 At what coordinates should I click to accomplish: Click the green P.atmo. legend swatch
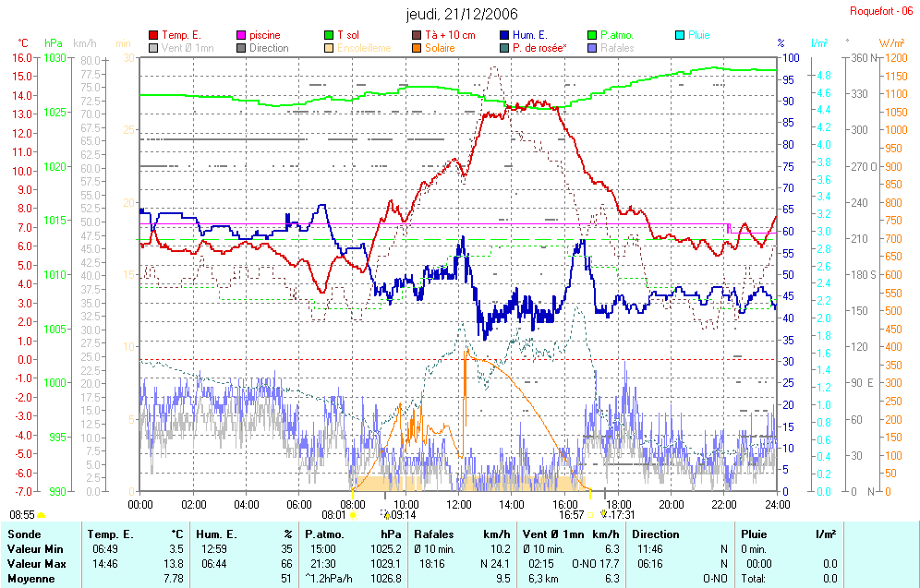592,35
